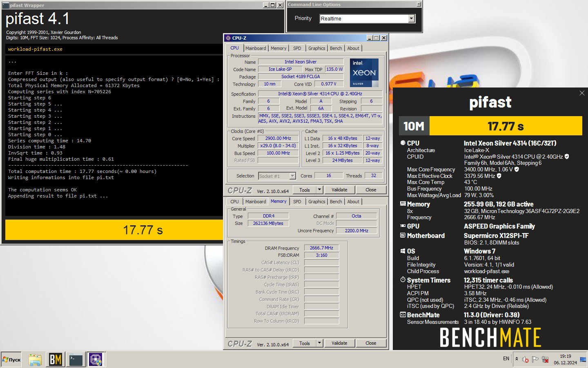Open the SPD tab in upper CPU-Z window
The image size is (588, 368).
click(x=297, y=48)
